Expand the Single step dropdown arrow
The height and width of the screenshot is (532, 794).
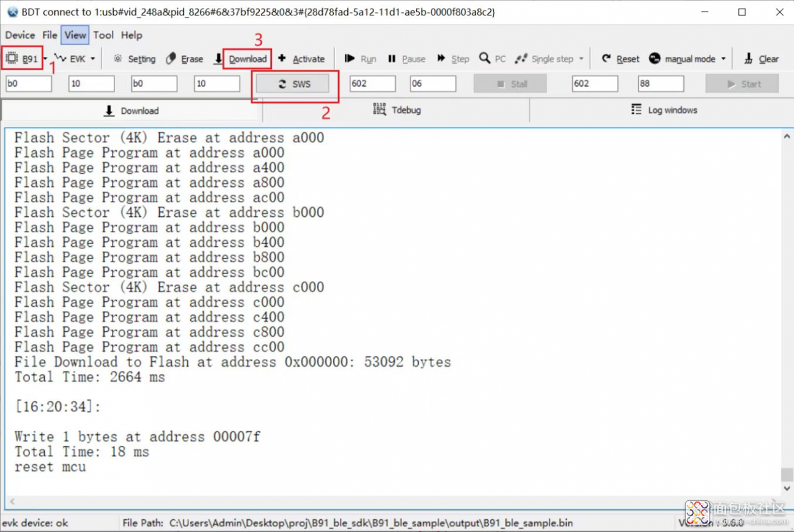click(581, 59)
